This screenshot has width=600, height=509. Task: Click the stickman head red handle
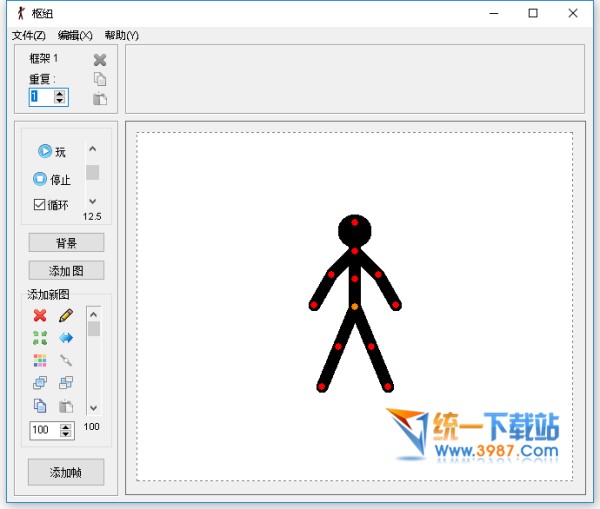tap(355, 222)
